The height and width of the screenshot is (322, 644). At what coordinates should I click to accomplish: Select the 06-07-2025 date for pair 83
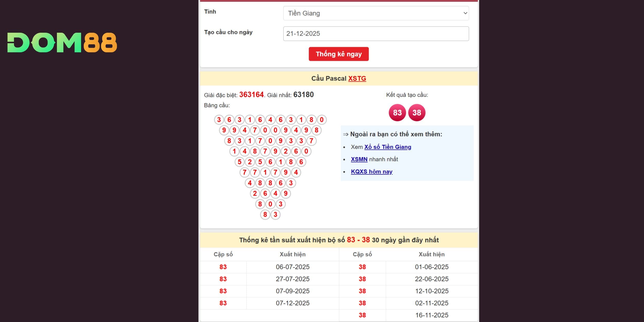point(292,267)
